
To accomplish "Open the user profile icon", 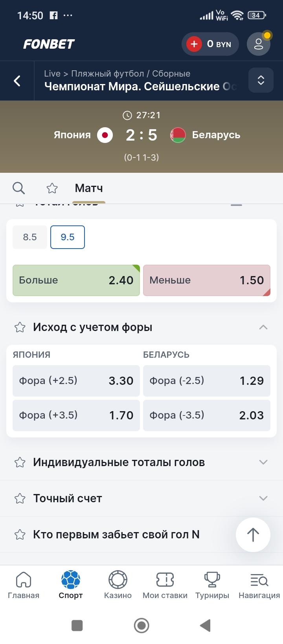I will 259,44.
